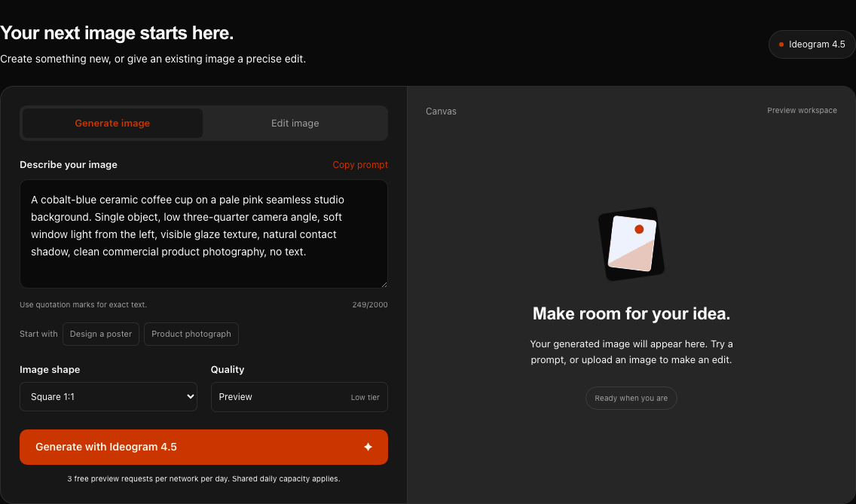Image resolution: width=856 pixels, height=504 pixels.
Task: Click the Start with label
Action: (x=38, y=334)
